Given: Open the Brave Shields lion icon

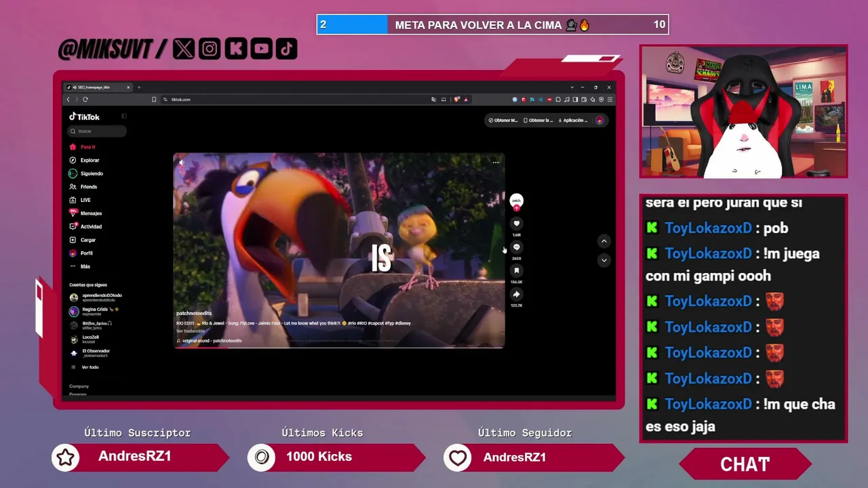Looking at the screenshot, I should click(x=457, y=100).
